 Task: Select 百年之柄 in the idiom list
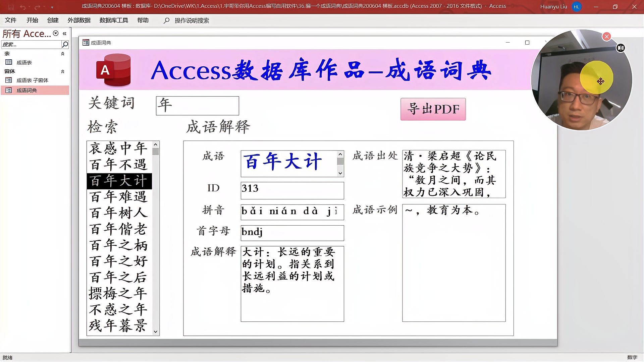pyautogui.click(x=119, y=245)
